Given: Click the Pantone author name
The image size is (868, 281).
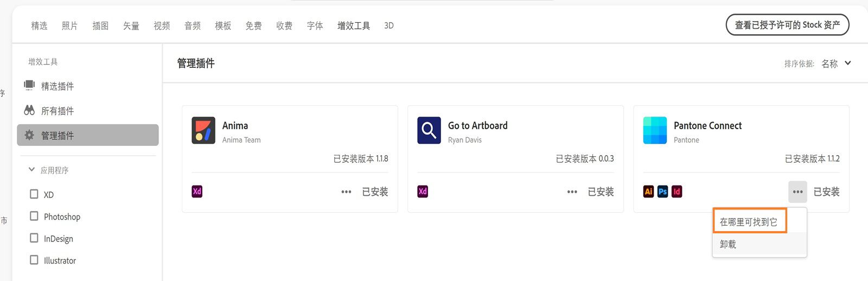Looking at the screenshot, I should [686, 140].
